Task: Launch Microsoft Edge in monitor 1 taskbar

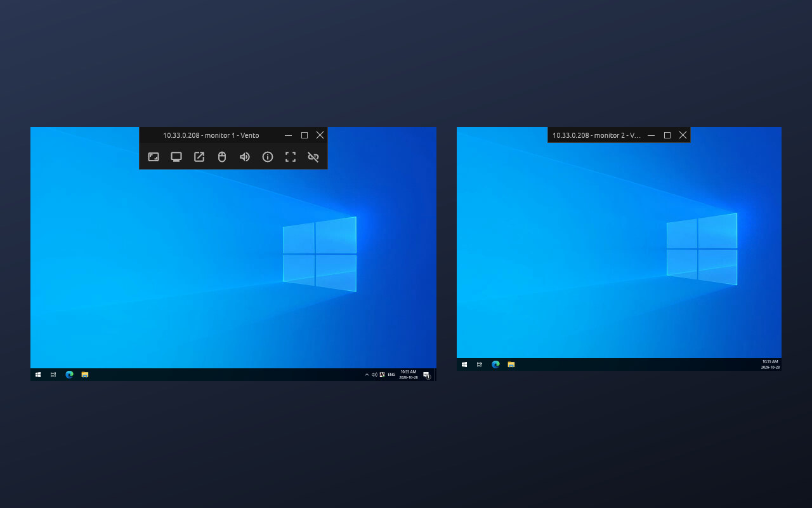Action: (69, 375)
